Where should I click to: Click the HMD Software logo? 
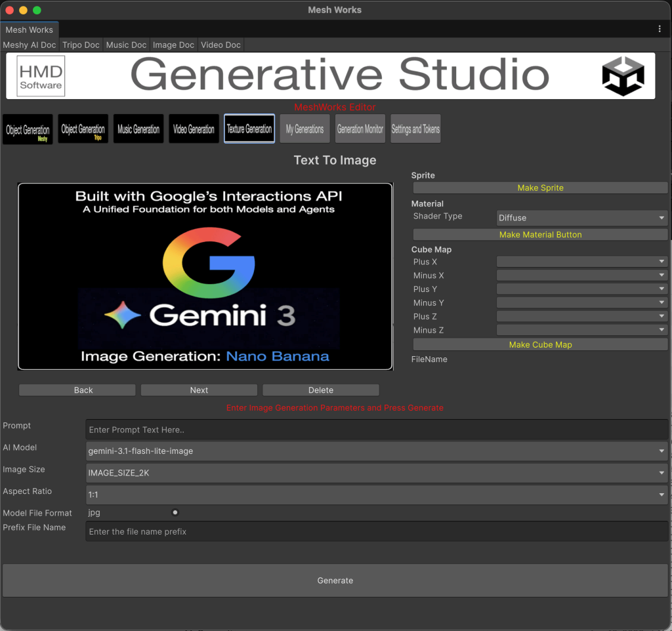click(x=41, y=76)
